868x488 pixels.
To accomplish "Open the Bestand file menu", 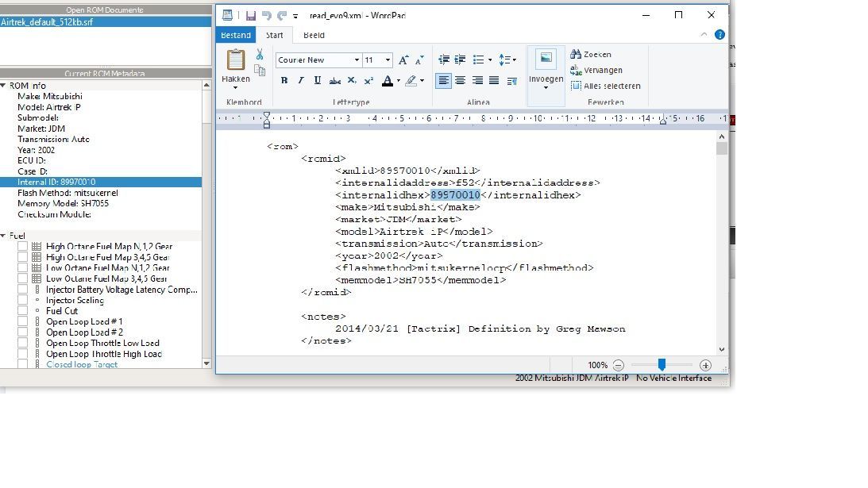I will (x=235, y=35).
